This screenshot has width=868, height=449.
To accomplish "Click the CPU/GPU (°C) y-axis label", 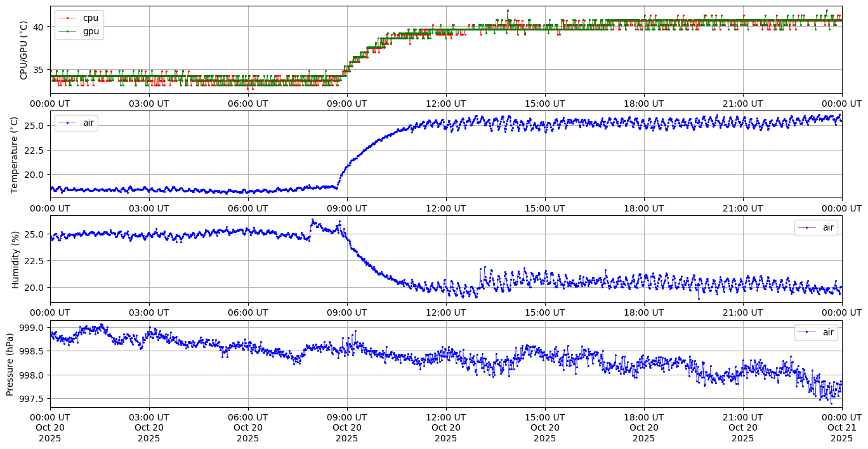I will tap(24, 50).
